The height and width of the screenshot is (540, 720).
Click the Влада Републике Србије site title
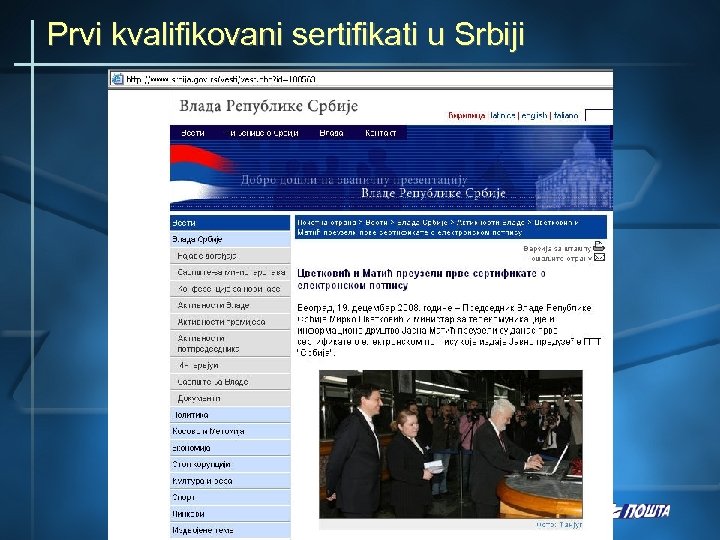click(x=268, y=107)
